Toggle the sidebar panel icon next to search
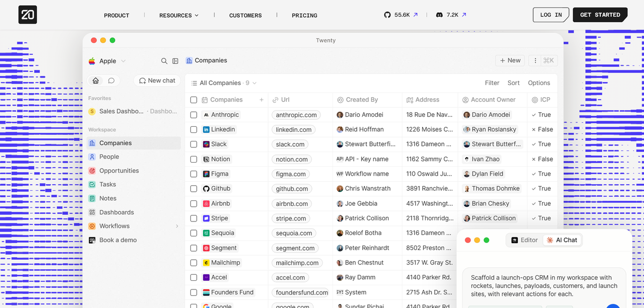This screenshot has width=644, height=308. (175, 61)
